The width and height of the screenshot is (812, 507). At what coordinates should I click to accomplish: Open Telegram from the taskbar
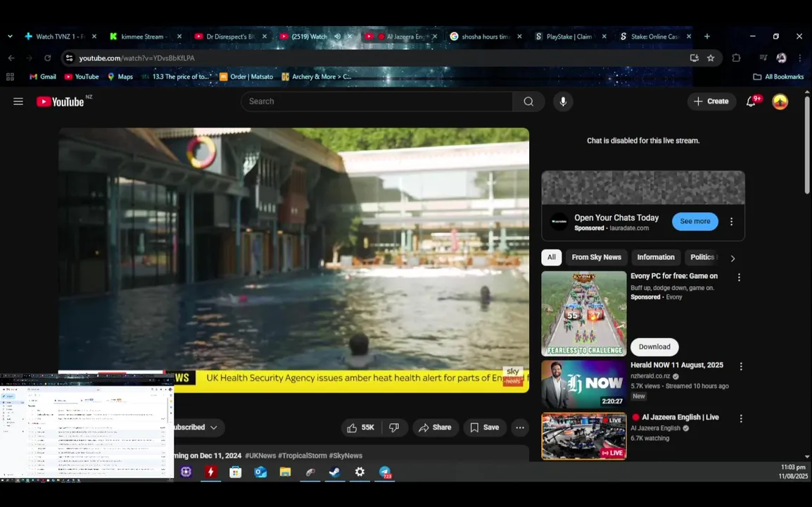[385, 472]
